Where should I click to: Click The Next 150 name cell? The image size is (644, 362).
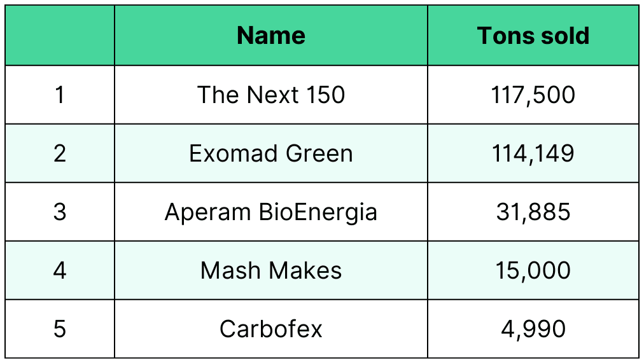(271, 95)
